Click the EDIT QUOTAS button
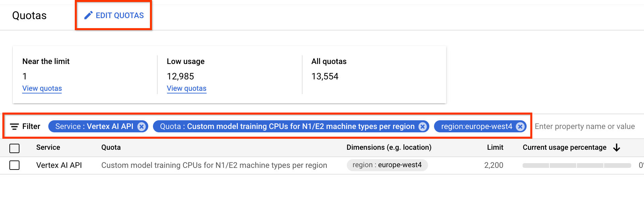Viewport: 644px width, 198px height. [119, 15]
